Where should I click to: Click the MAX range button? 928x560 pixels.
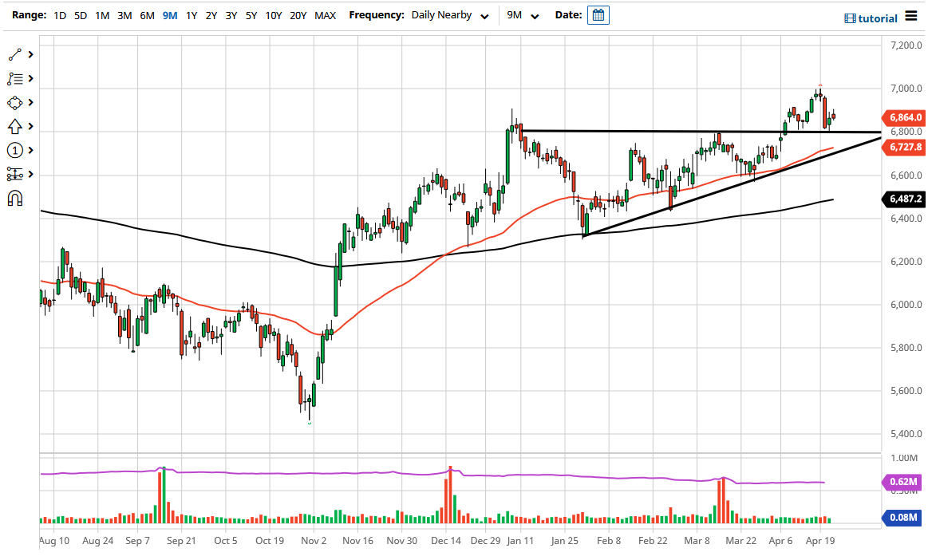325,14
